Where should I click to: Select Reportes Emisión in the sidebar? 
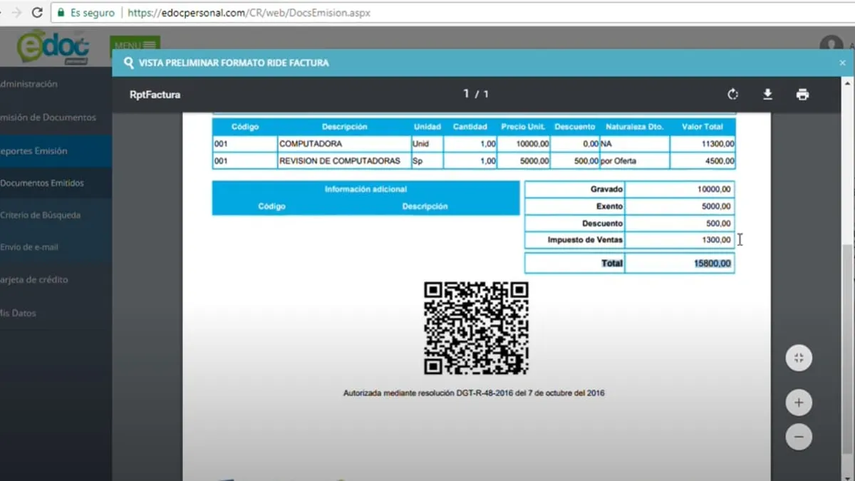33,151
